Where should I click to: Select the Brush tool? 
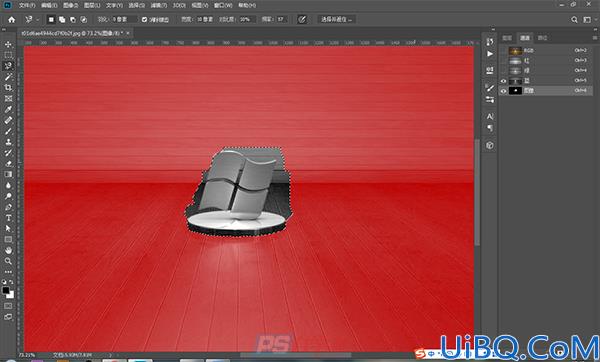click(x=8, y=131)
